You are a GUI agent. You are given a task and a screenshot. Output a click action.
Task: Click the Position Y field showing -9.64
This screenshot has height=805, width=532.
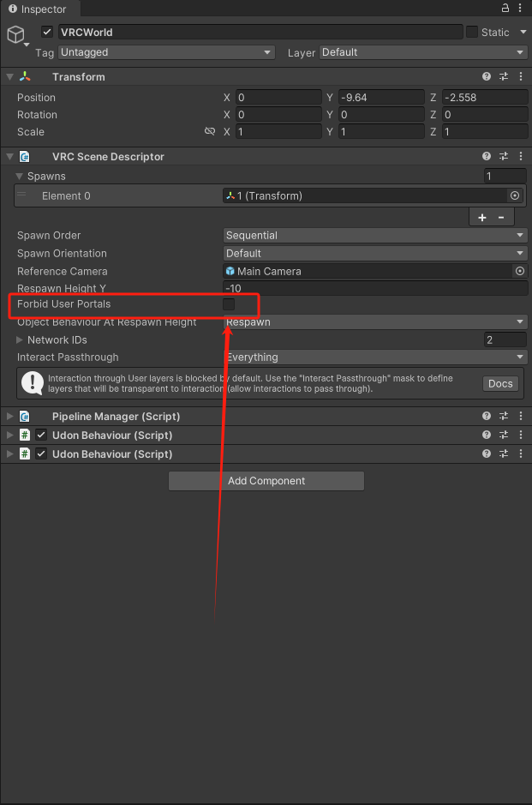pyautogui.click(x=381, y=98)
